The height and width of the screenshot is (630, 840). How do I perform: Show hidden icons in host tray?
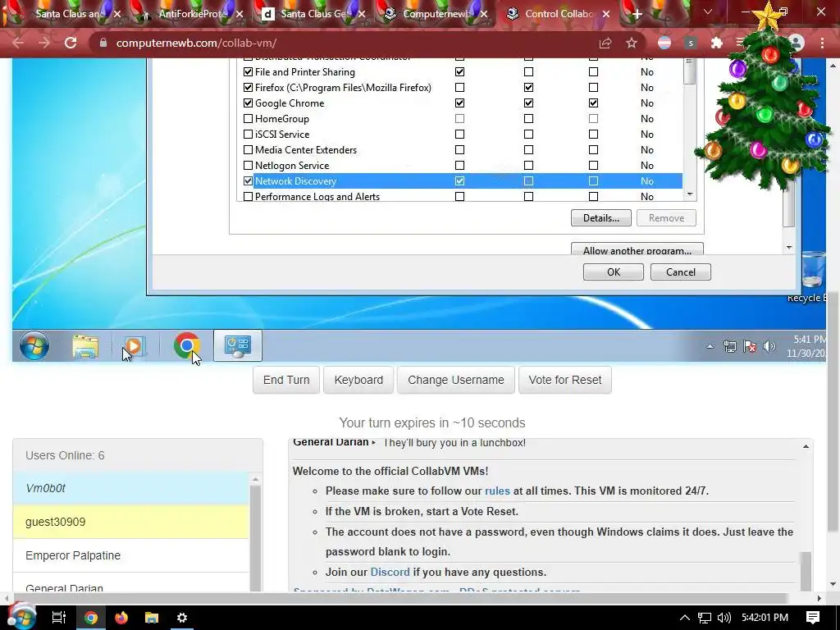685,618
